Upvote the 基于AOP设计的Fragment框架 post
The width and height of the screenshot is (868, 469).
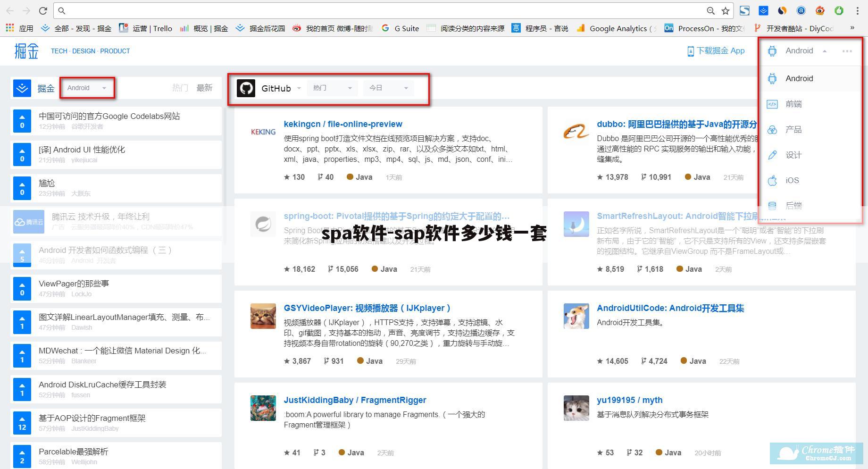pos(22,423)
